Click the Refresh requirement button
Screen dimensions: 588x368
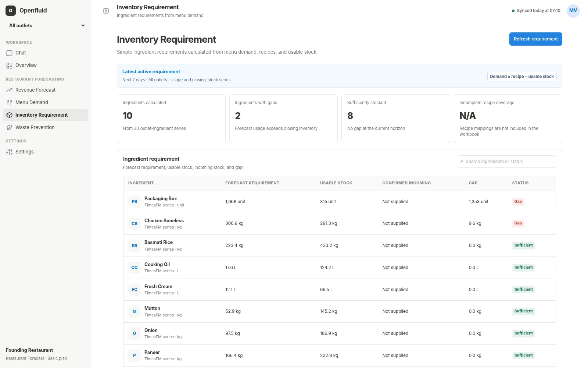pos(535,39)
